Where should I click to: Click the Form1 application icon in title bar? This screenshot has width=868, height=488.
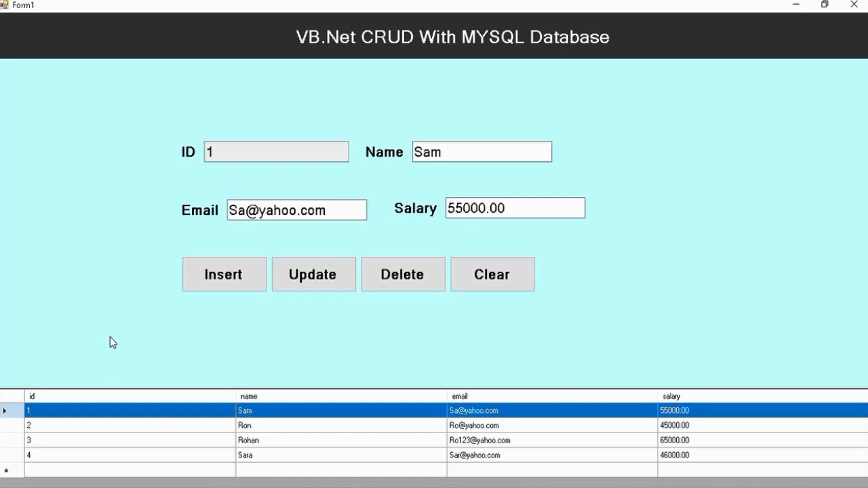coord(5,5)
